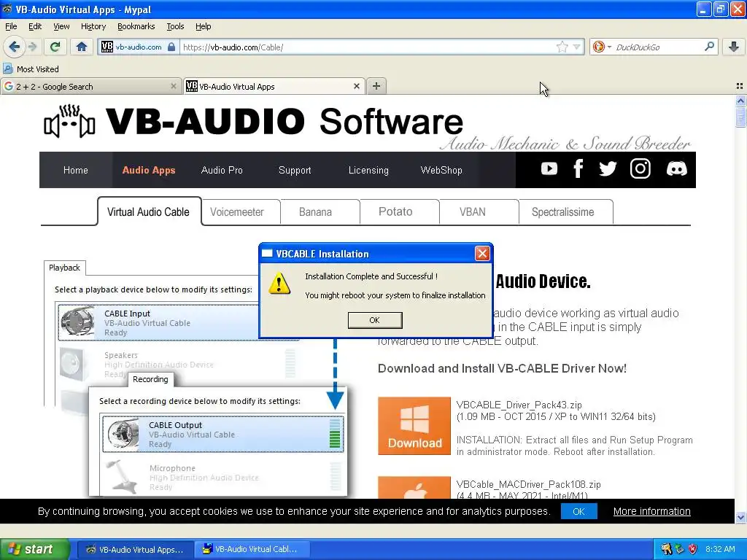Image resolution: width=747 pixels, height=560 pixels.
Task: Open the Facebook social icon
Action: [x=578, y=168]
